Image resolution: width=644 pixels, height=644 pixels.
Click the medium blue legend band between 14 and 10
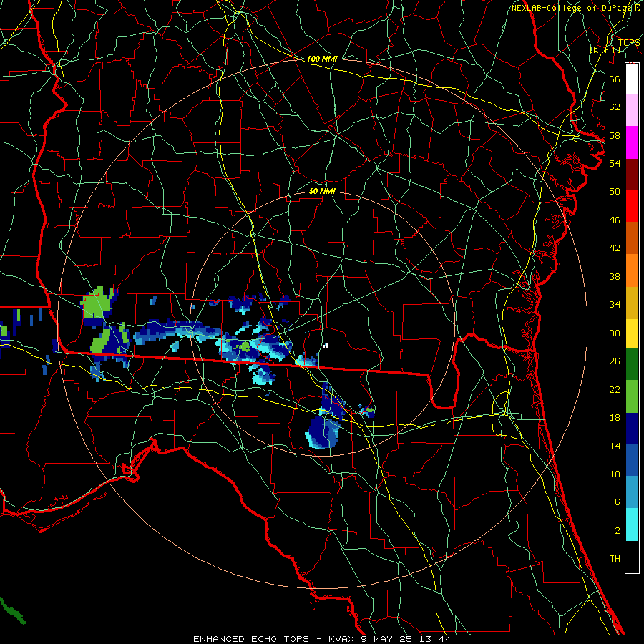(x=632, y=460)
